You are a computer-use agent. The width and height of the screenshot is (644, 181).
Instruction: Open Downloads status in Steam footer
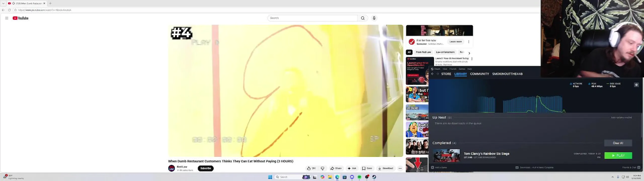[534, 167]
